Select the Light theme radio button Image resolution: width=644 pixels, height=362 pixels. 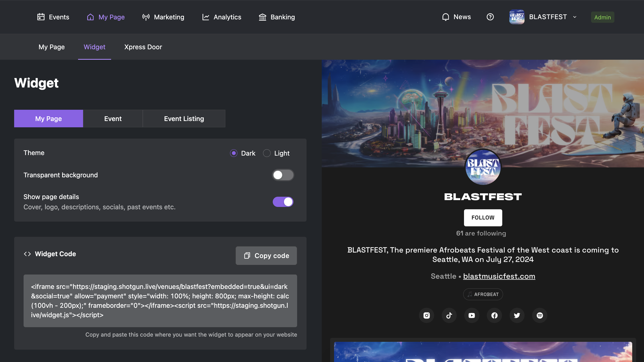click(x=267, y=153)
